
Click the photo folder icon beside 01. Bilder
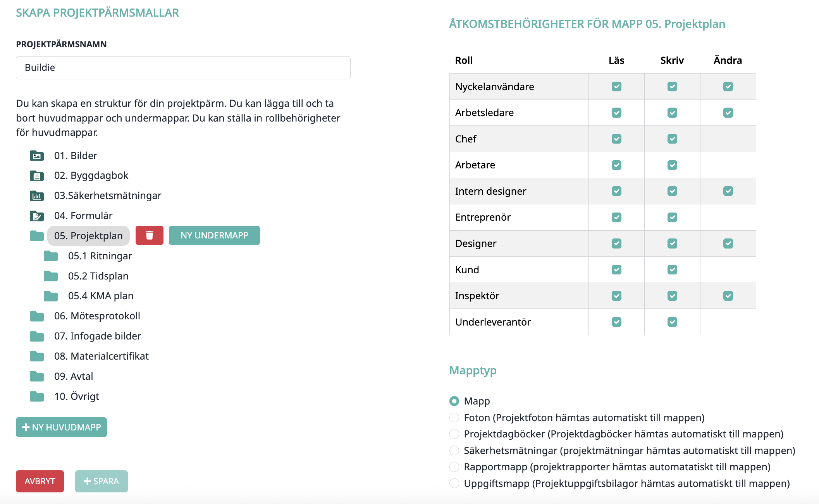coord(37,156)
